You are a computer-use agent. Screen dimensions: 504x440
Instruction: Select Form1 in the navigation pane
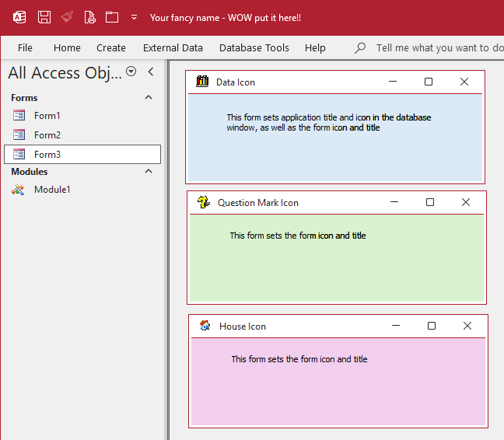pos(47,116)
